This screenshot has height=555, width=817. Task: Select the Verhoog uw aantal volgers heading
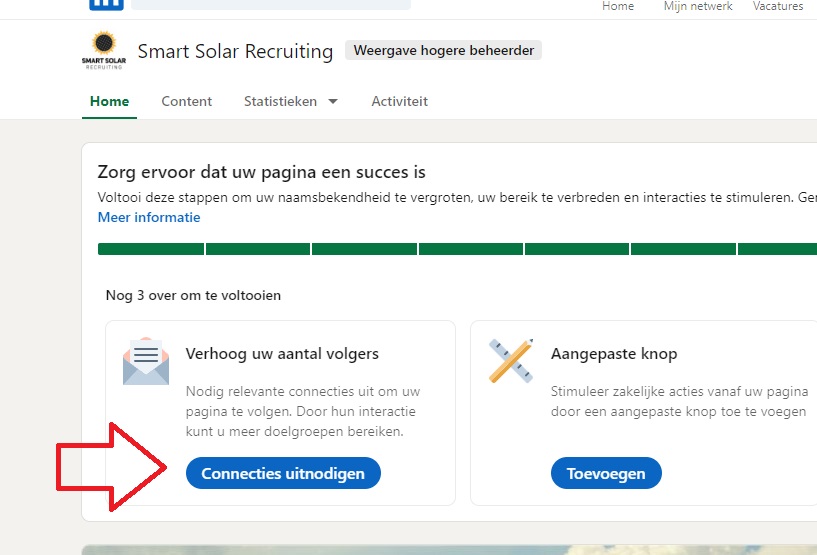pyautogui.click(x=282, y=354)
